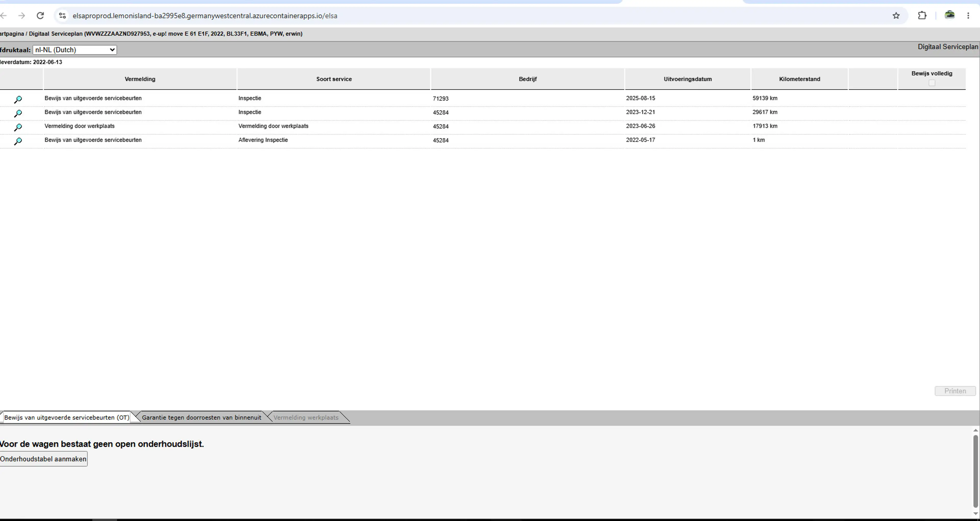Image resolution: width=980 pixels, height=521 pixels.
Task: Select the date cell 2023-06-26
Action: 641,126
